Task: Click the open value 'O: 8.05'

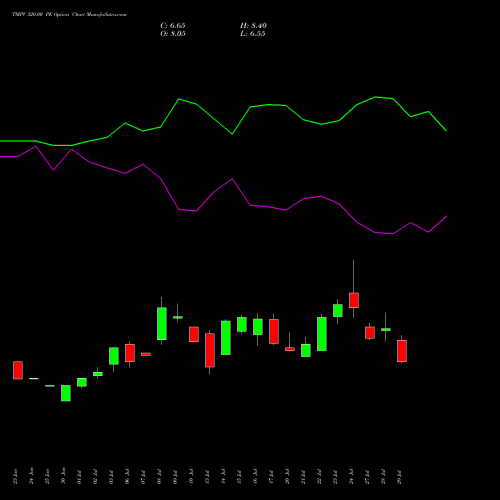Action: [x=173, y=34]
